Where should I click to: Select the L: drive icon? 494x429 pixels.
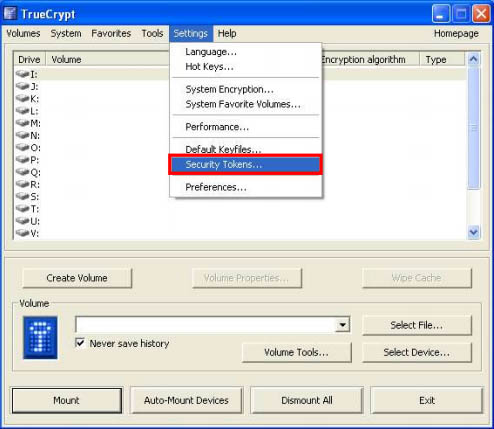click(22, 110)
